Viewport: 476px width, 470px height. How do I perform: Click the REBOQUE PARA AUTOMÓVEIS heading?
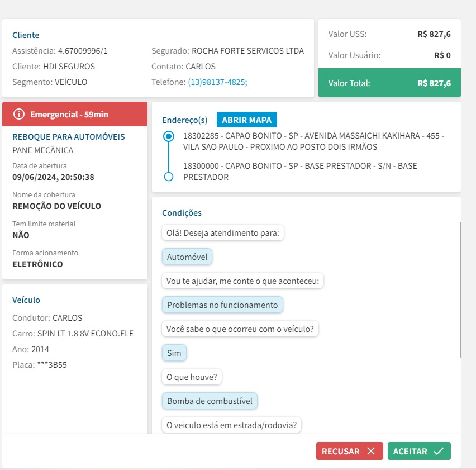click(x=69, y=137)
